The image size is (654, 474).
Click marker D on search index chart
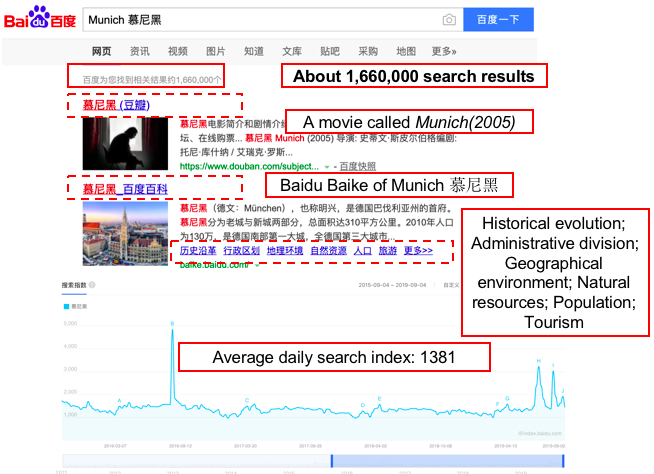[x=363, y=405]
